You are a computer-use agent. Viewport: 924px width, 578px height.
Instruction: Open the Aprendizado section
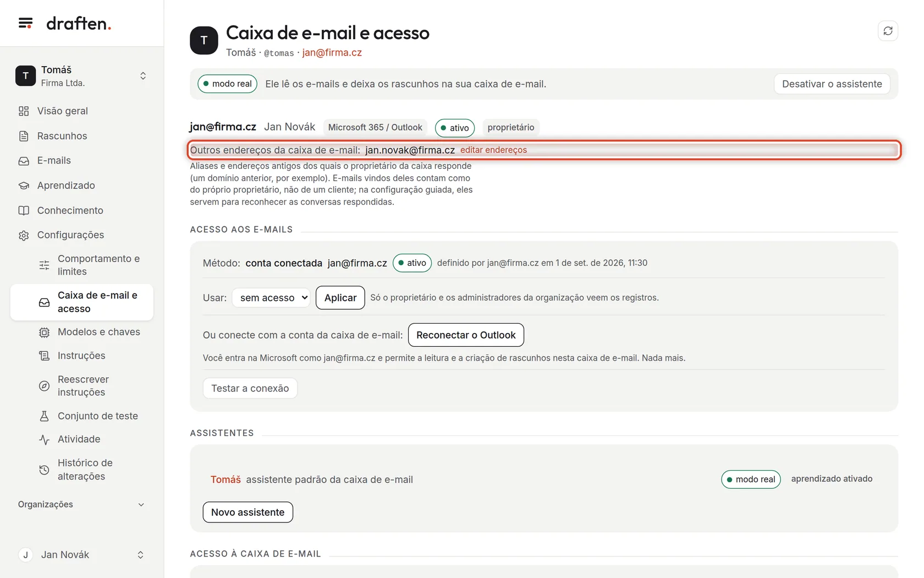tap(66, 186)
